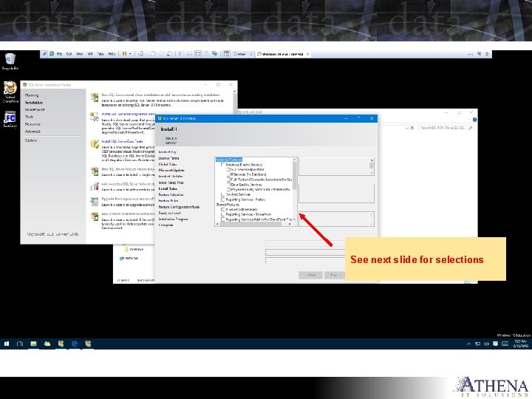Image resolution: width=532 pixels, height=399 pixels.
Task: Select Tools in Installation Center sidebar
Action: pos(29,117)
